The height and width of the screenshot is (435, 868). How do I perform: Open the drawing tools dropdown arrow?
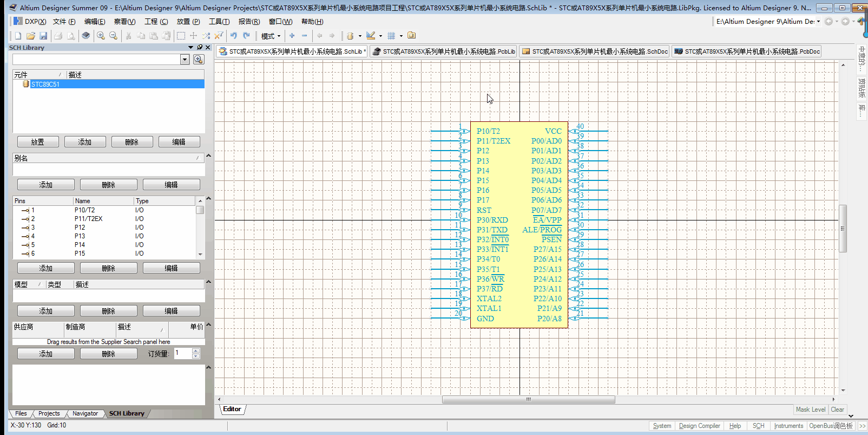pos(380,36)
